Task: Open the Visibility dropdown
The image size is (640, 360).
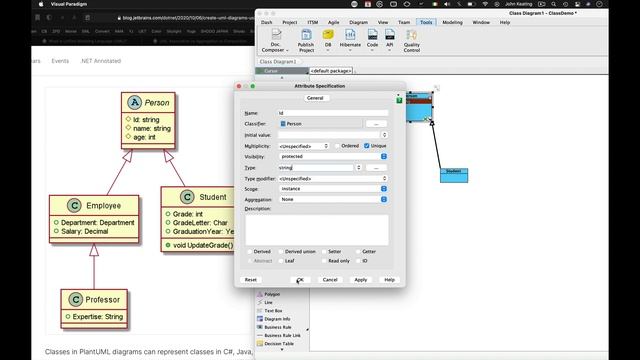Action: coord(333,156)
